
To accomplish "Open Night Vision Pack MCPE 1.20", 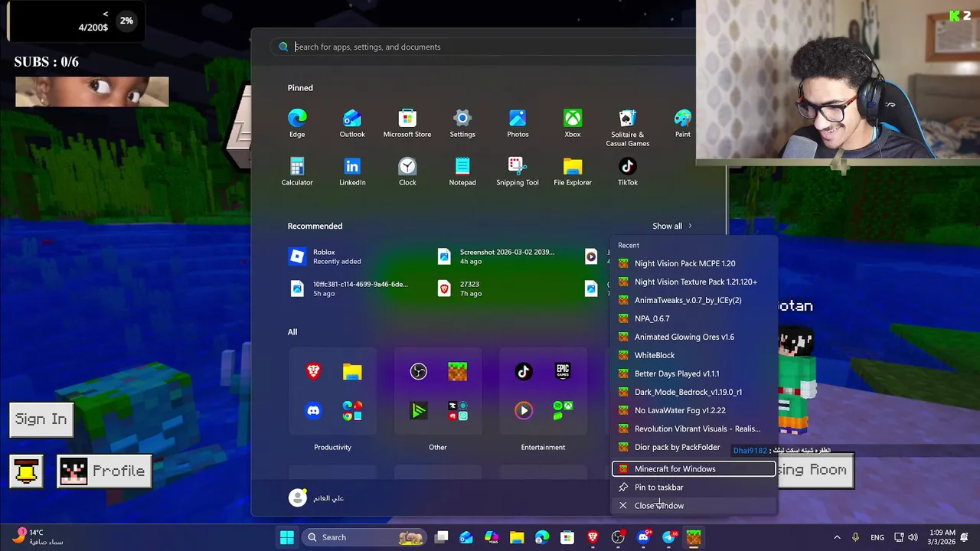I will pos(694,263).
